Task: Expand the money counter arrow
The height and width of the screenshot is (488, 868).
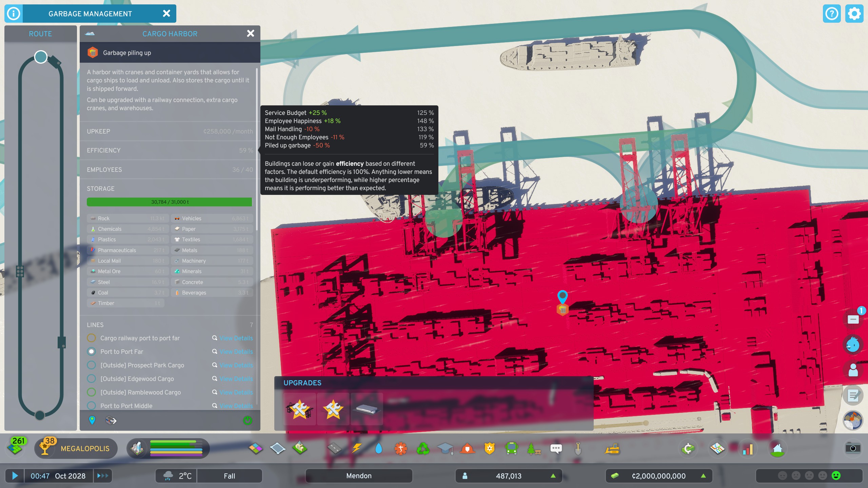Action: [704, 476]
